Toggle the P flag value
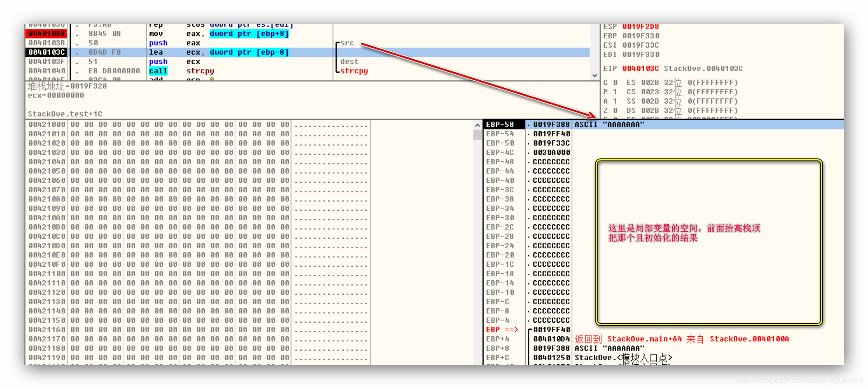The height and width of the screenshot is (389, 868). [x=615, y=92]
